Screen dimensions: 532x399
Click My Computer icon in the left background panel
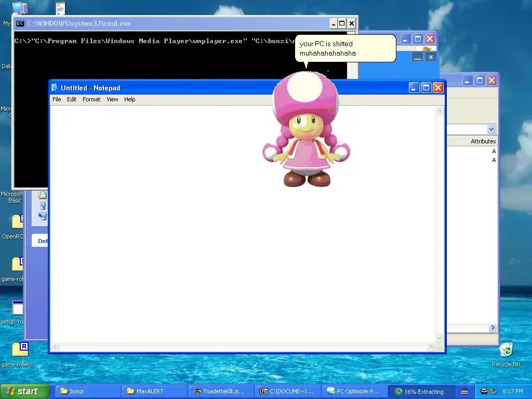43,206
